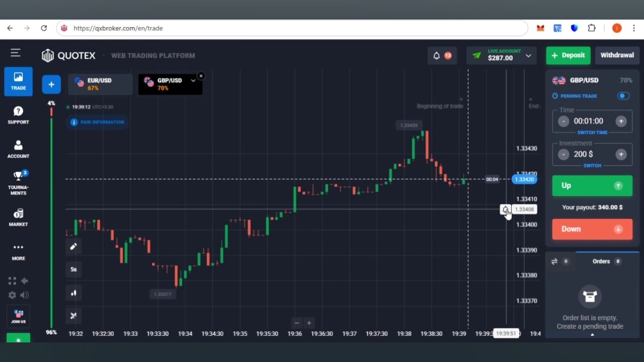
Task: Open the browser extensions puzzle icon
Action: tap(592, 28)
